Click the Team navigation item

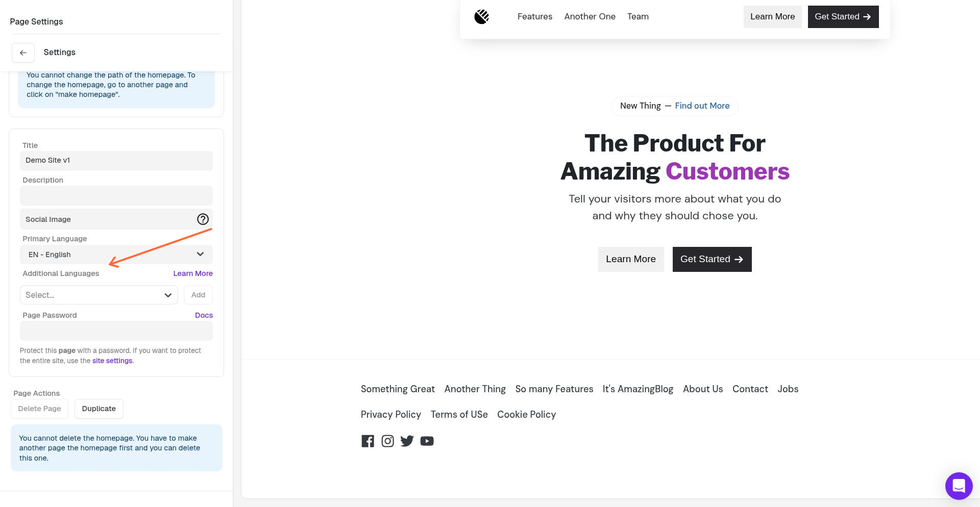tap(638, 17)
